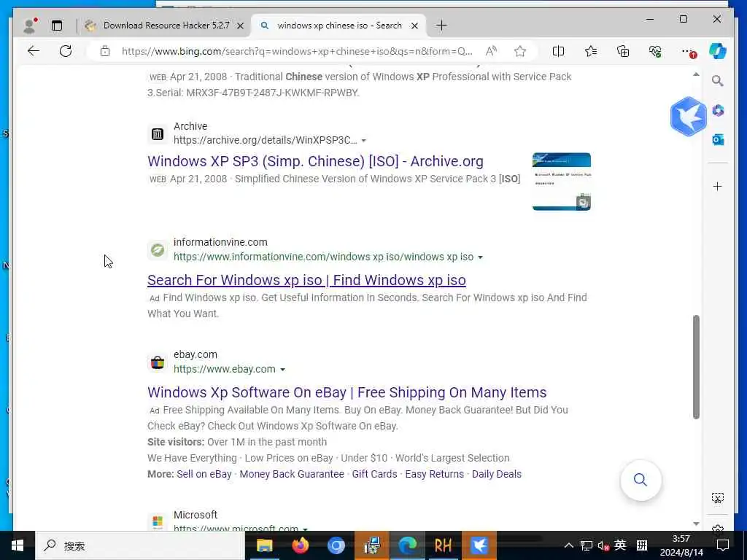This screenshot has height=560, width=747.
Task: Click the blue bird floating icon
Action: pos(688,117)
